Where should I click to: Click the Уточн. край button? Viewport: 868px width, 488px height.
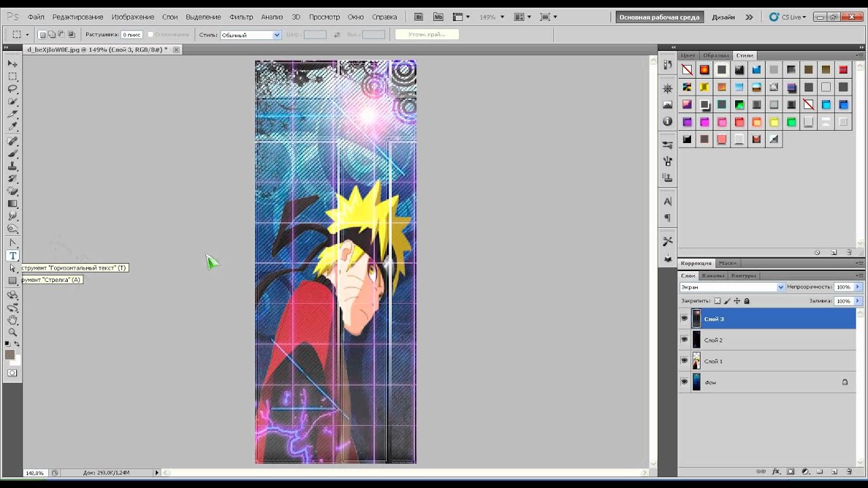pos(427,34)
